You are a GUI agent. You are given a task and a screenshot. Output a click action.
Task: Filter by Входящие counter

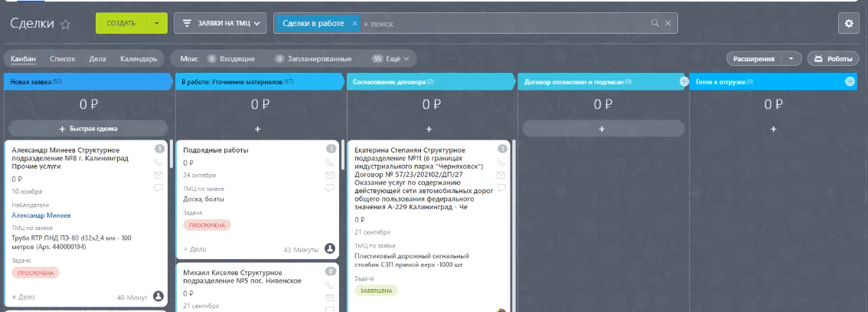tap(231, 59)
